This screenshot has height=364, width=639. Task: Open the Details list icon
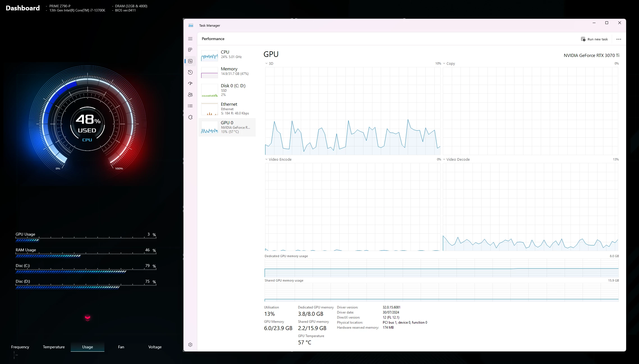pos(190,106)
